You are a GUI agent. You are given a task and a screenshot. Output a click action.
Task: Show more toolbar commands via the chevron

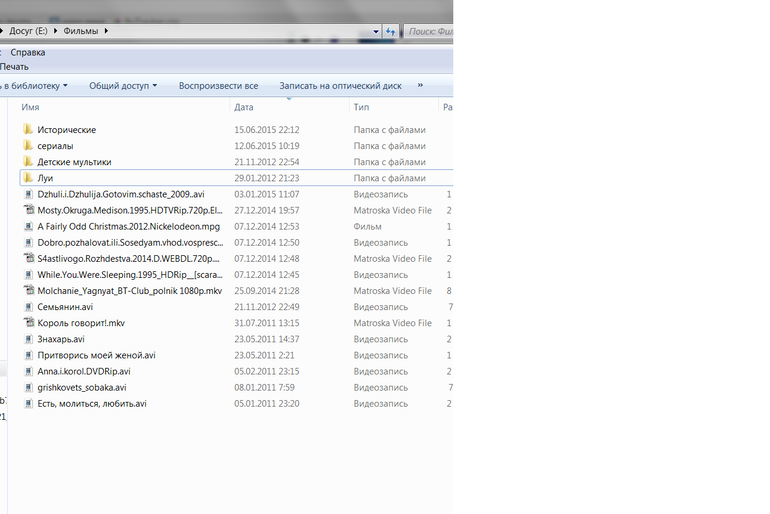(x=420, y=85)
